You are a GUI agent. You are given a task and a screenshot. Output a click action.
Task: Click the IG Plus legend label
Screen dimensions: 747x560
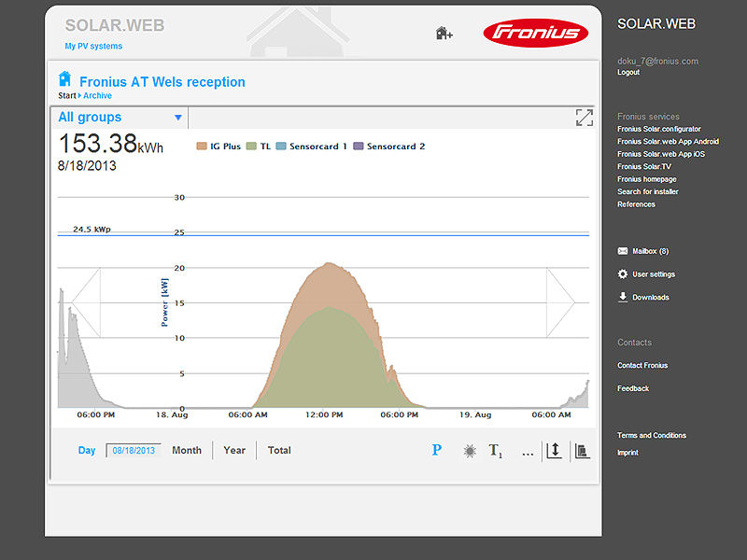225,147
